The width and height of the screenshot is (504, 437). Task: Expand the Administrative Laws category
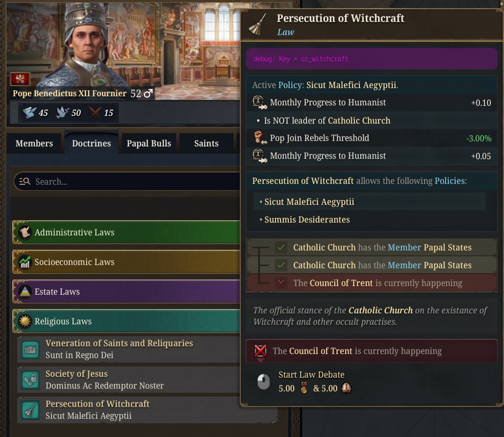click(x=126, y=232)
